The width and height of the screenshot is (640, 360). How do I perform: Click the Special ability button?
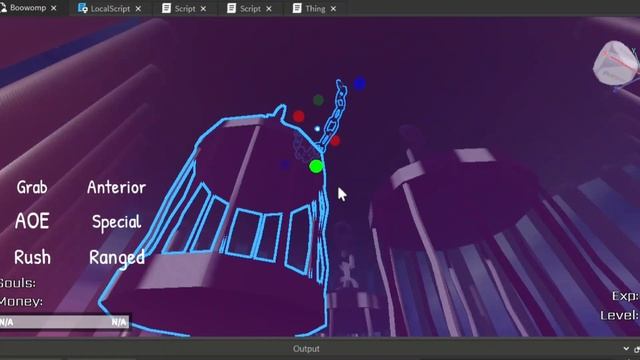(x=116, y=222)
